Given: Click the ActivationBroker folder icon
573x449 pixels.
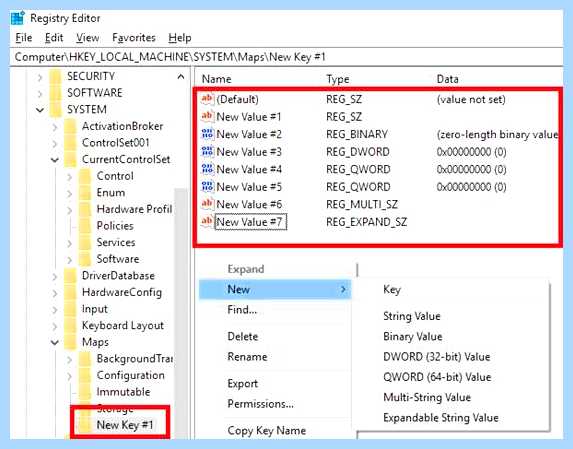Looking at the screenshot, I should click(x=70, y=126).
